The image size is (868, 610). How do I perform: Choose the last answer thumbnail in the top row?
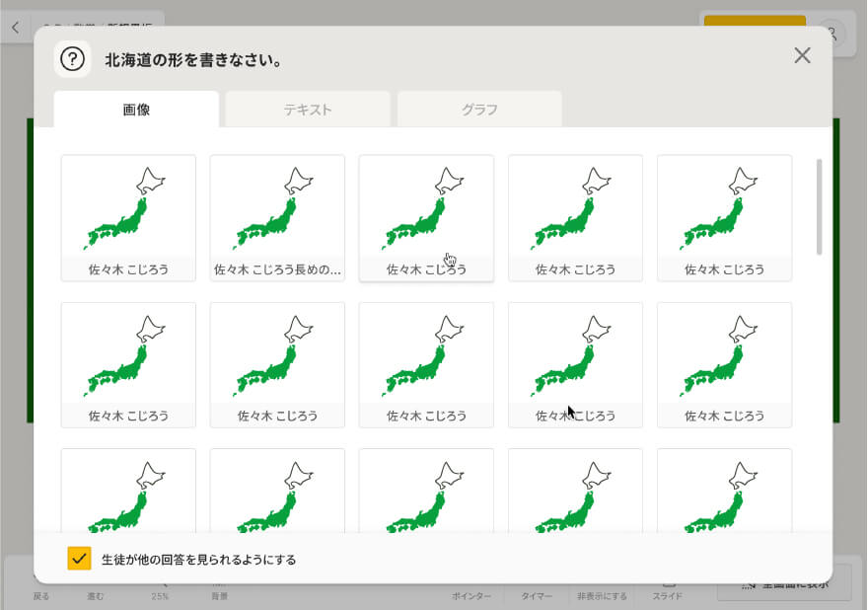coord(724,218)
